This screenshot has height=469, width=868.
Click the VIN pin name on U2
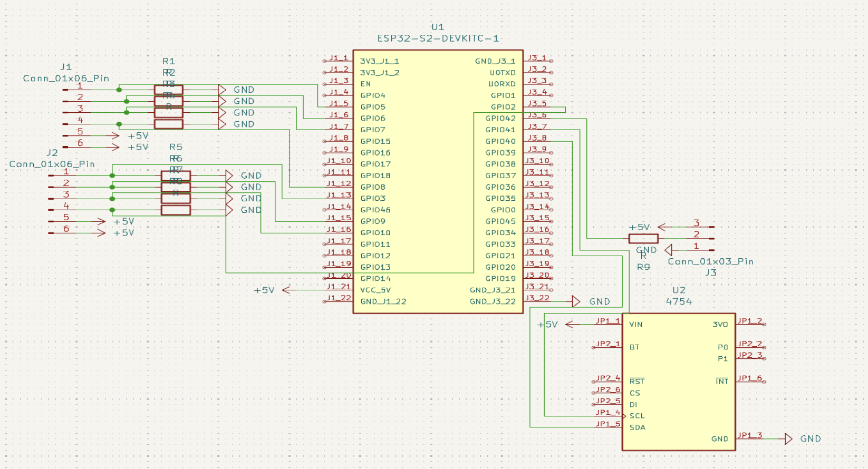(636, 325)
